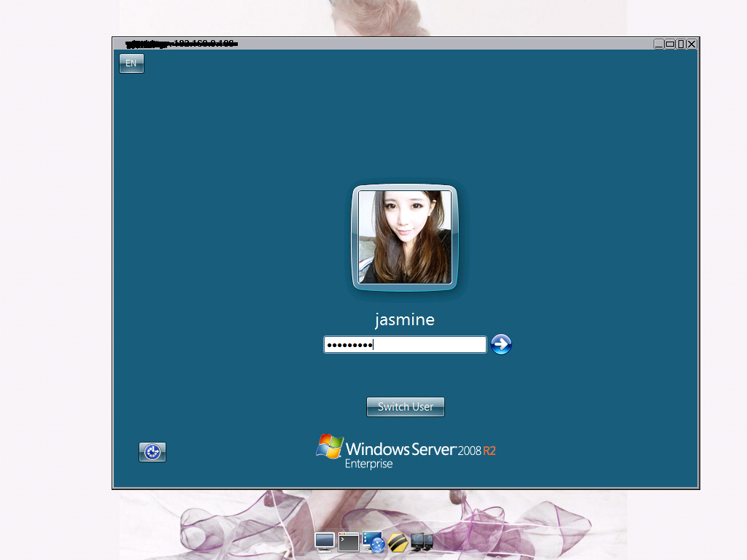The width and height of the screenshot is (747, 560).
Task: Maximize the remote session window vertically
Action: 681,44
